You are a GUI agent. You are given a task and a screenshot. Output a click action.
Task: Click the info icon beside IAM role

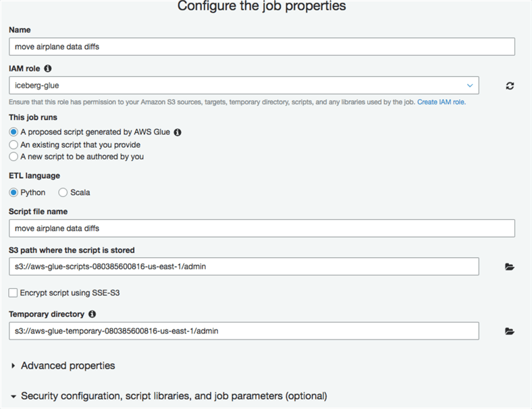[48, 69]
